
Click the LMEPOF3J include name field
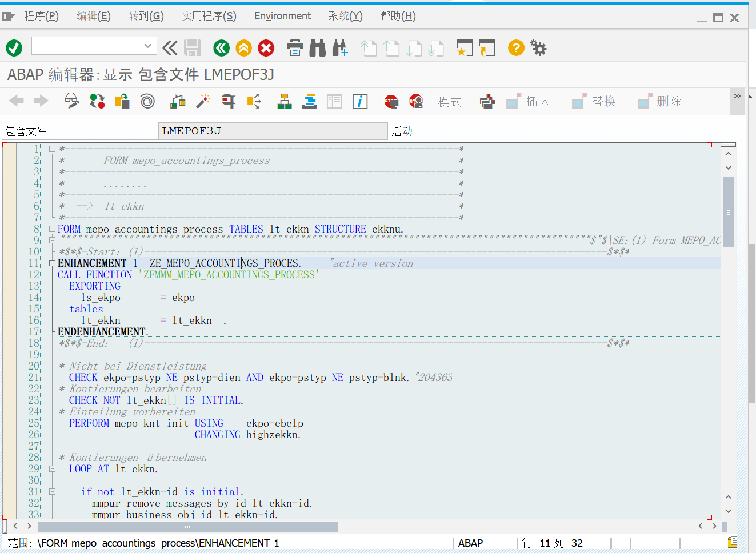[x=273, y=131]
